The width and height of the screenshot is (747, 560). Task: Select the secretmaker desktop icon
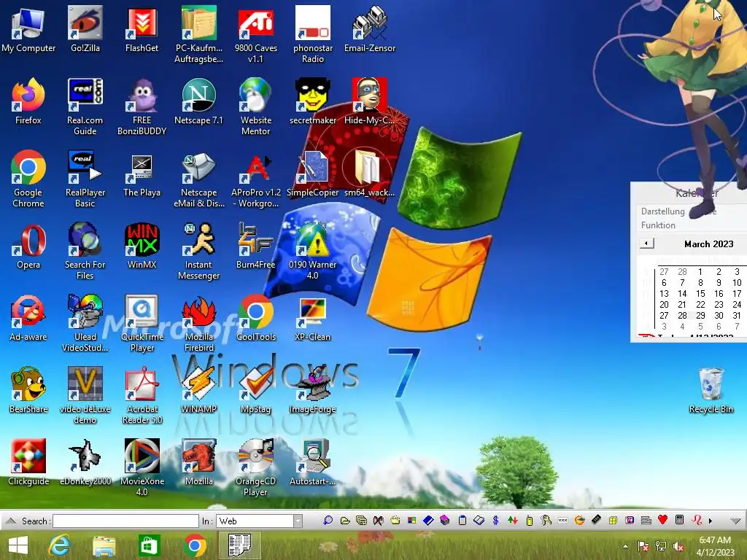coord(312,101)
